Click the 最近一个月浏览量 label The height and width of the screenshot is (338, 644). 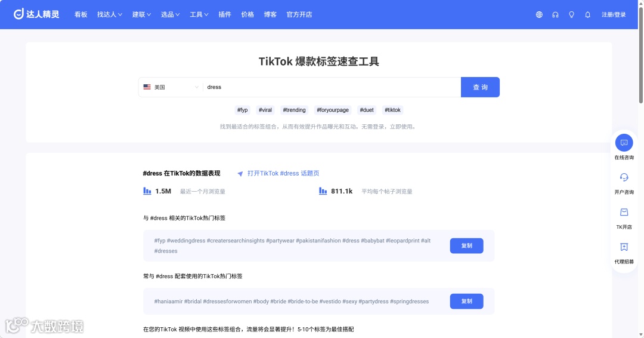pyautogui.click(x=203, y=192)
